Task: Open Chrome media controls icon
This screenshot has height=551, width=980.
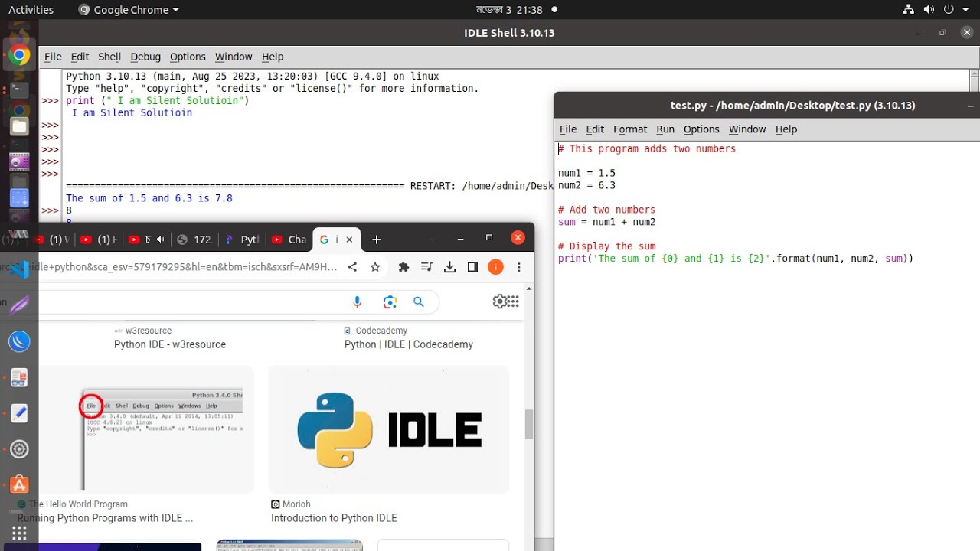Action: pos(426,267)
